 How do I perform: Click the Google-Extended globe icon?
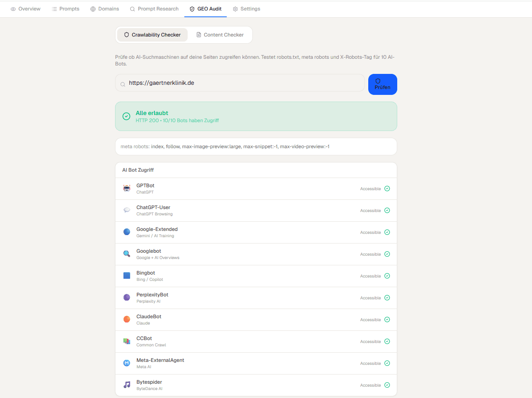pos(127,232)
